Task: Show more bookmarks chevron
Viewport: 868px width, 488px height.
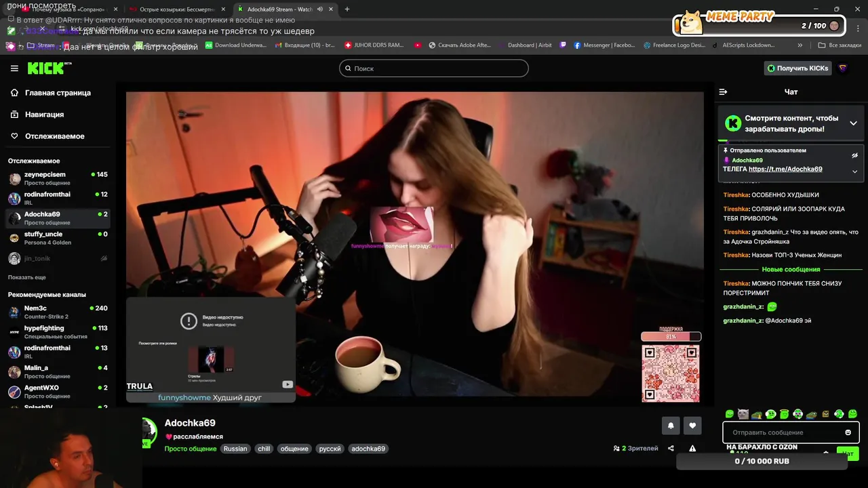Action: coord(800,45)
